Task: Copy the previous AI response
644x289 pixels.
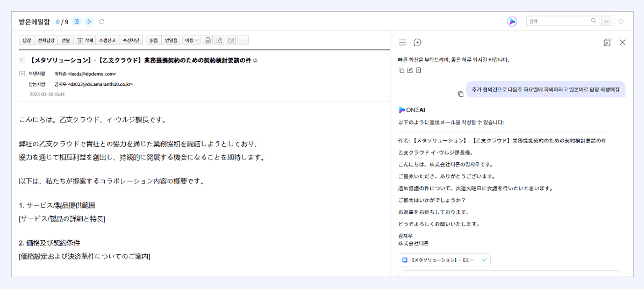Action: tap(401, 70)
